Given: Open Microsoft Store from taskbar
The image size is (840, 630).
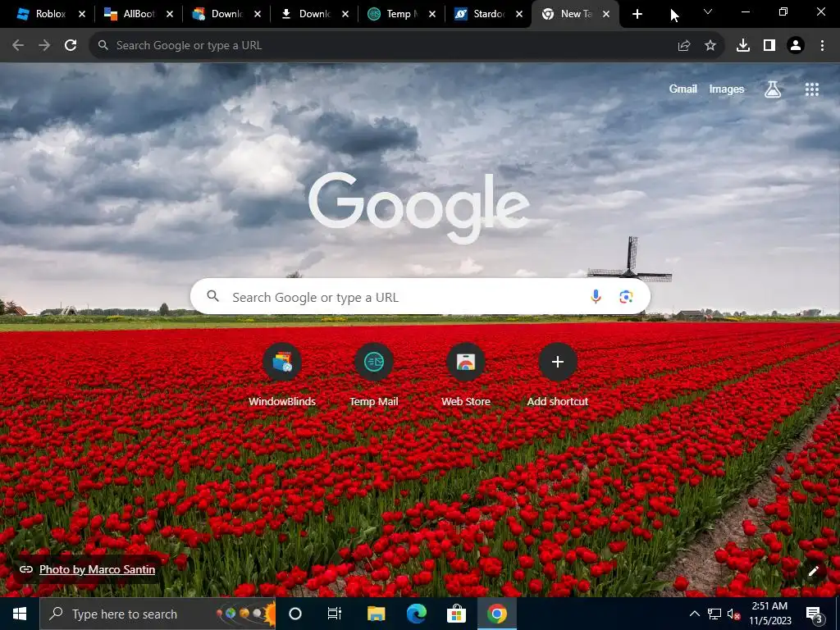Looking at the screenshot, I should click(456, 614).
